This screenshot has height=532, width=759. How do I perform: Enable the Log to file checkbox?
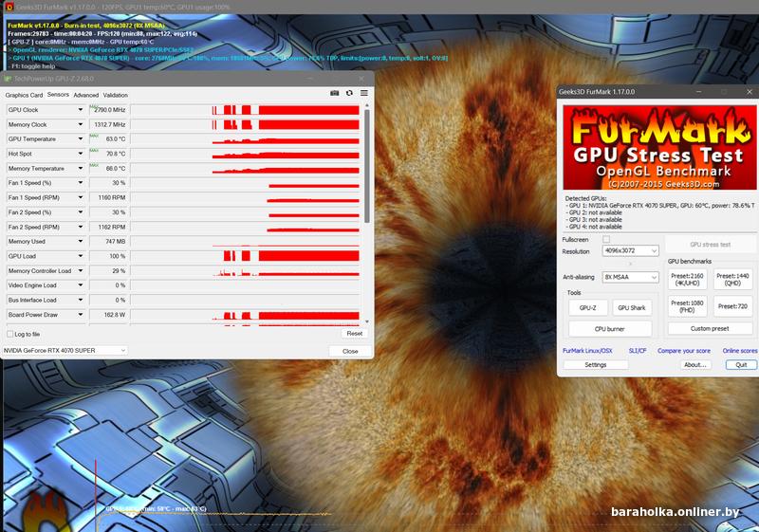9,334
